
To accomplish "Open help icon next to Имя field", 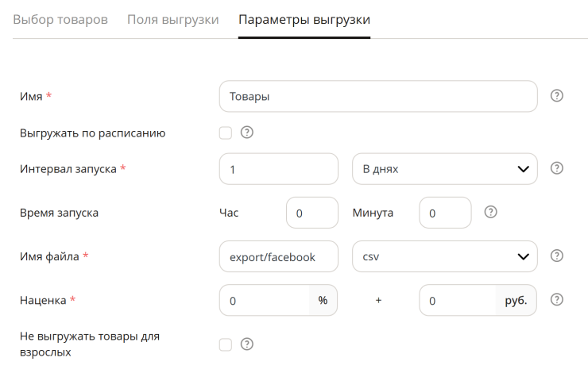I will tap(556, 96).
